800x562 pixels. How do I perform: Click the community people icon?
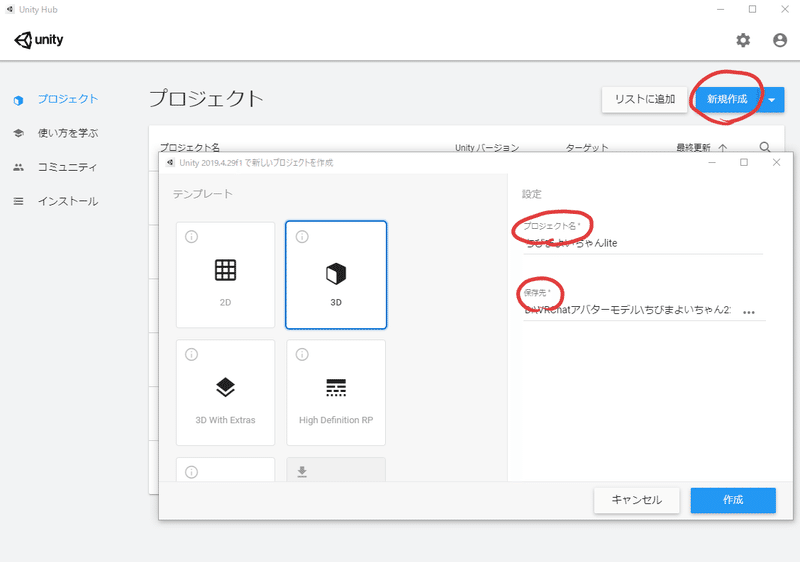coord(18,167)
